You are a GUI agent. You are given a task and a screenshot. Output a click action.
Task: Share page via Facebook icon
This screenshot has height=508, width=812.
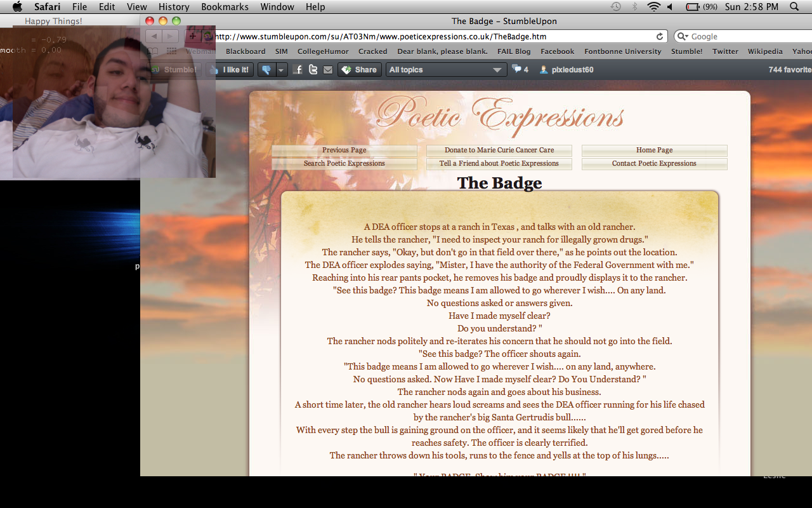pyautogui.click(x=298, y=70)
